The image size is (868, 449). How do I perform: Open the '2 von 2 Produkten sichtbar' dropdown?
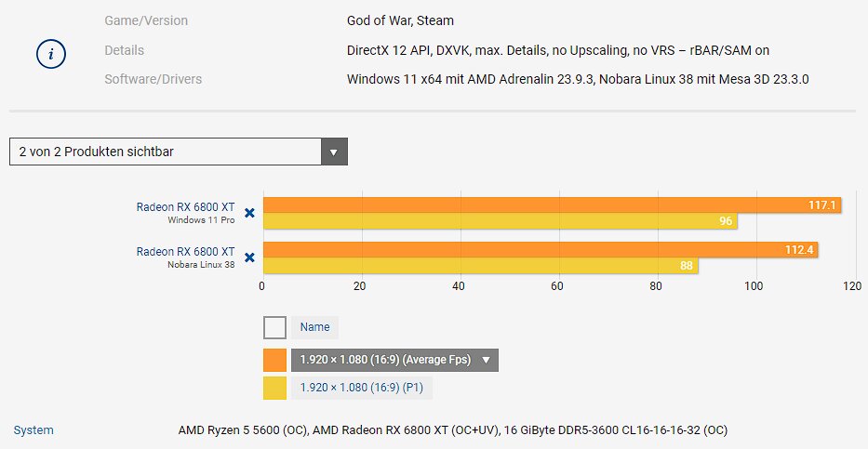tap(179, 152)
